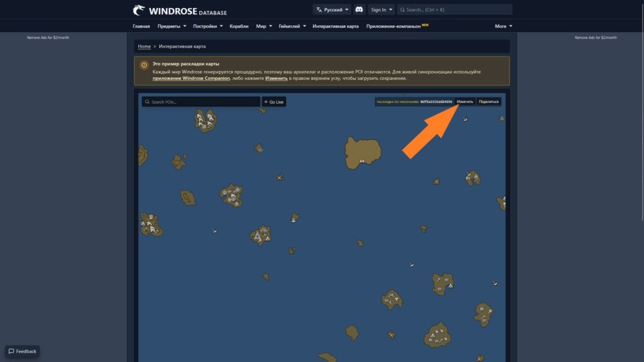The height and width of the screenshot is (362, 644).
Task: Focus the Search POIs input field
Action: pyautogui.click(x=201, y=102)
